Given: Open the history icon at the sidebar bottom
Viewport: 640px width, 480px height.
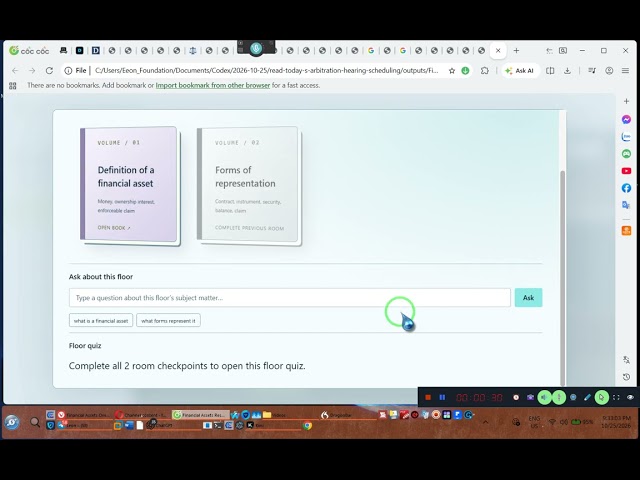Looking at the screenshot, I should tap(627, 377).
